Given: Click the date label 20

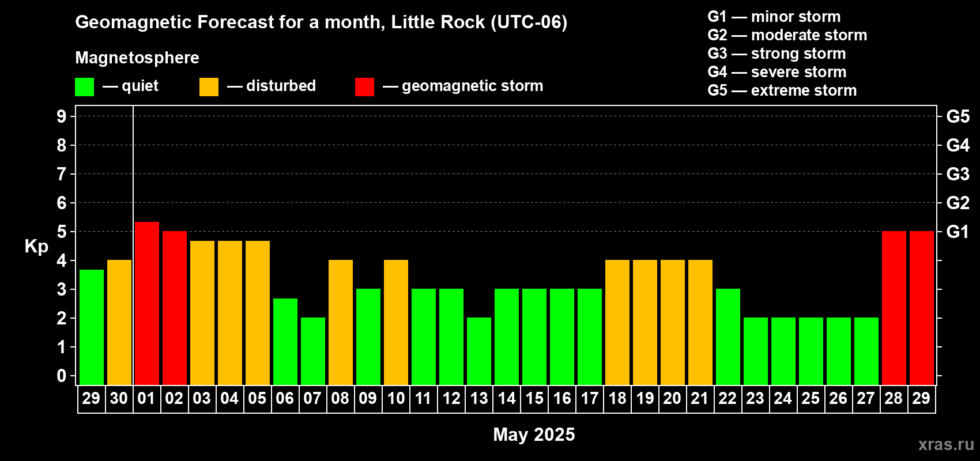Looking at the screenshot, I should click(672, 399).
